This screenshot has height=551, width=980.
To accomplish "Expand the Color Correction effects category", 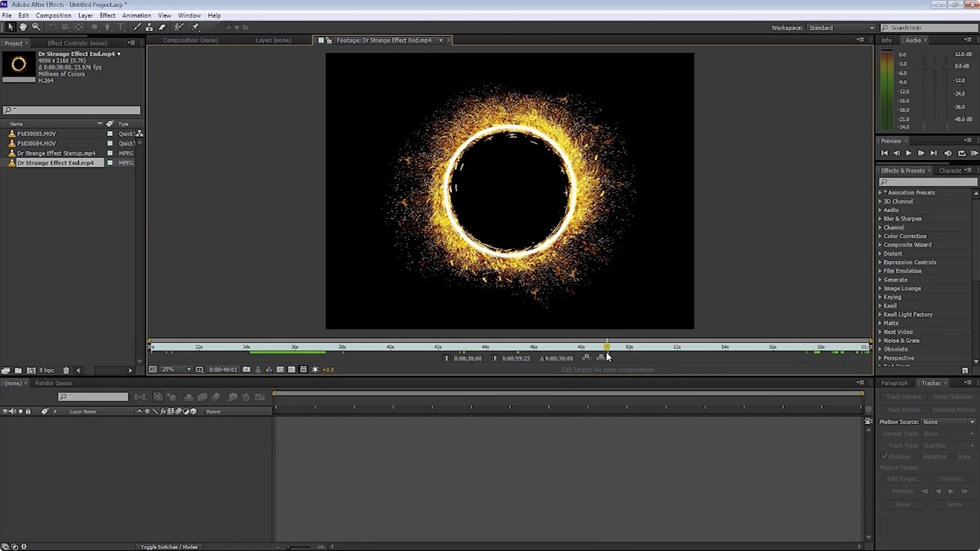I will pyautogui.click(x=905, y=236).
